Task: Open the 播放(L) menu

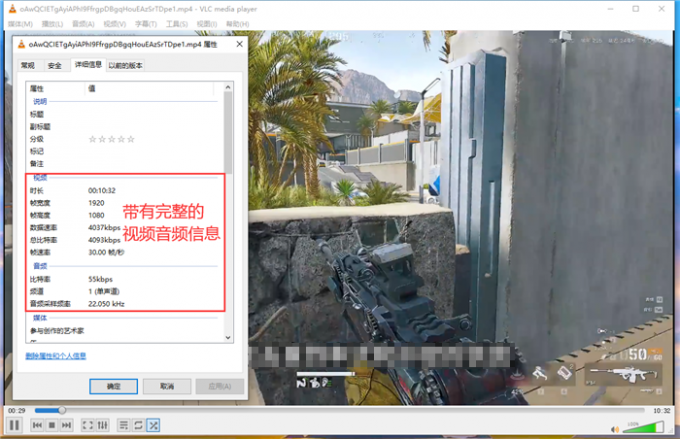Action: (x=52, y=24)
